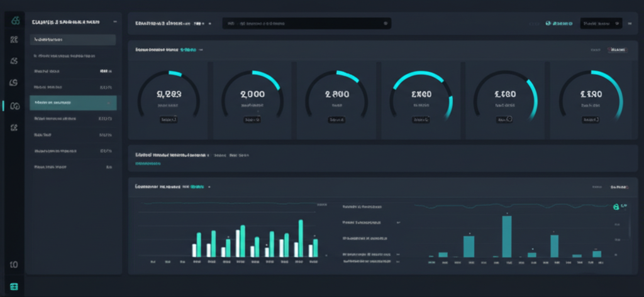
Task: Collapse the sidebar panel using its header dash
Action: point(114,22)
